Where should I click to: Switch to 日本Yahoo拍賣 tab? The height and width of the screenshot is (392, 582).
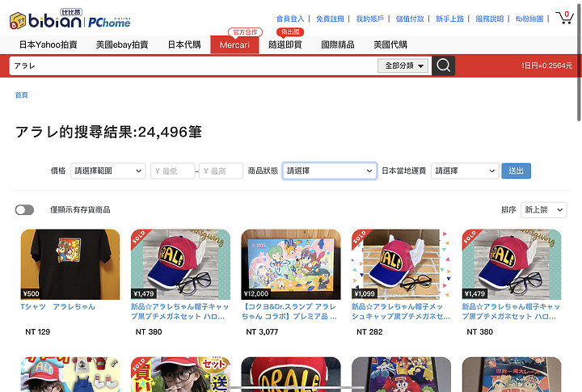pos(48,45)
